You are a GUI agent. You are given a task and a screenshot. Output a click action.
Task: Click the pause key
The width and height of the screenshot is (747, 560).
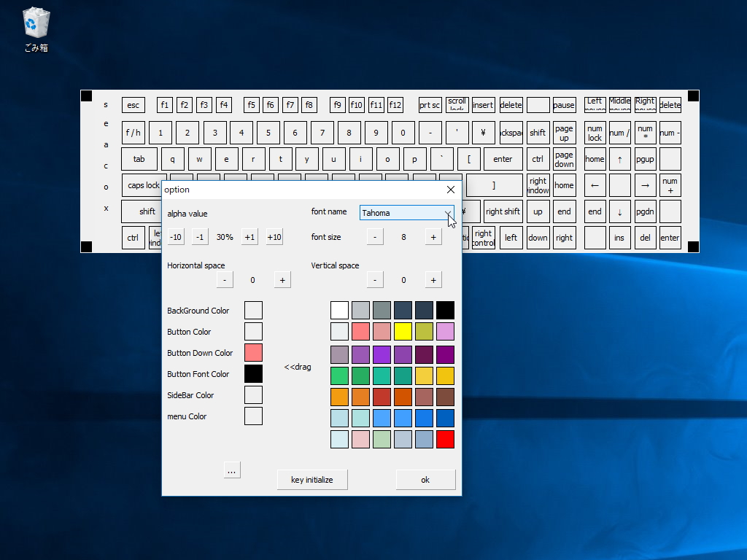coord(564,105)
